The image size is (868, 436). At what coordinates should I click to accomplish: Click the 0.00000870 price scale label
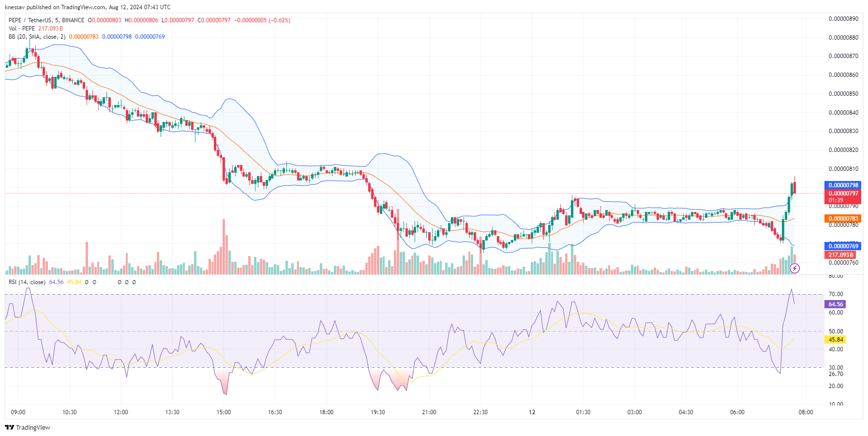tap(844, 56)
